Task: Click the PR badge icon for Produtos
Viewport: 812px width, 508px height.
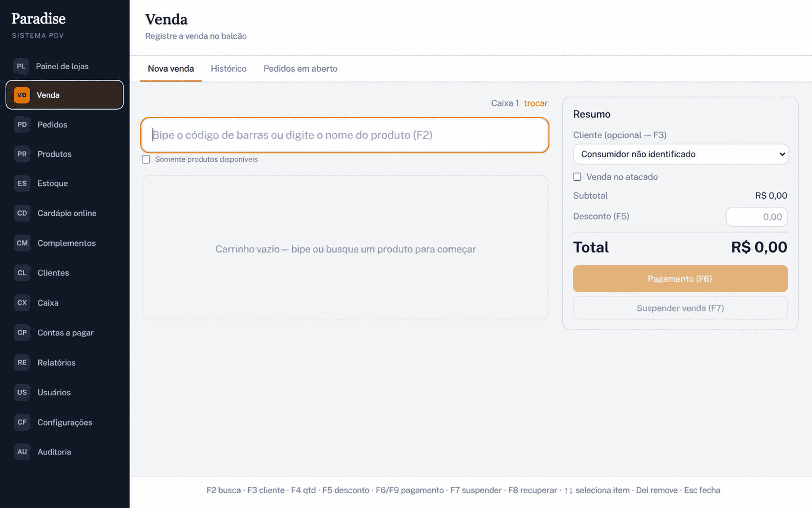Action: 22,154
